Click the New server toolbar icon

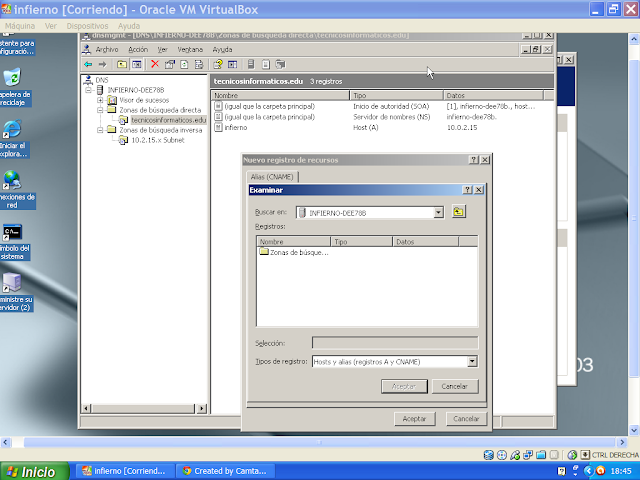coord(251,64)
